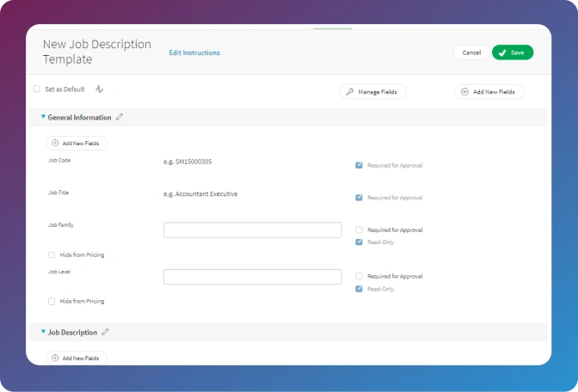Collapse the General Information section
The height and width of the screenshot is (392, 578).
coord(43,117)
